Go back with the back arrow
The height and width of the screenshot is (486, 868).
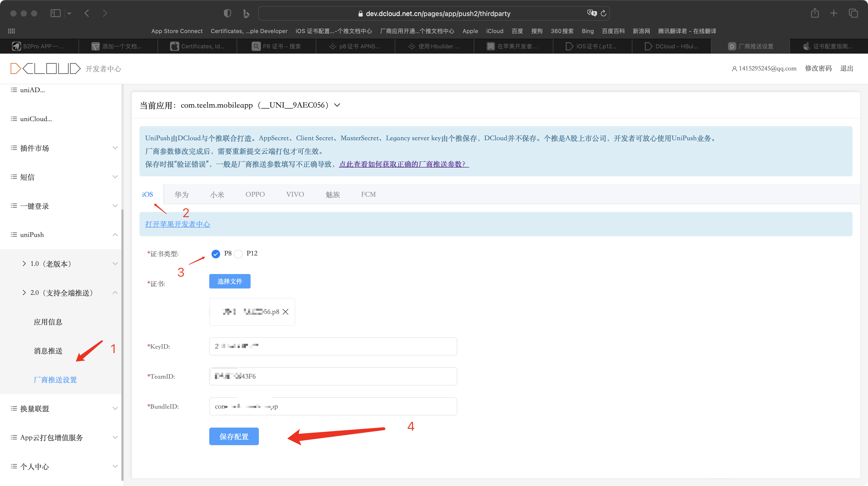(x=87, y=13)
